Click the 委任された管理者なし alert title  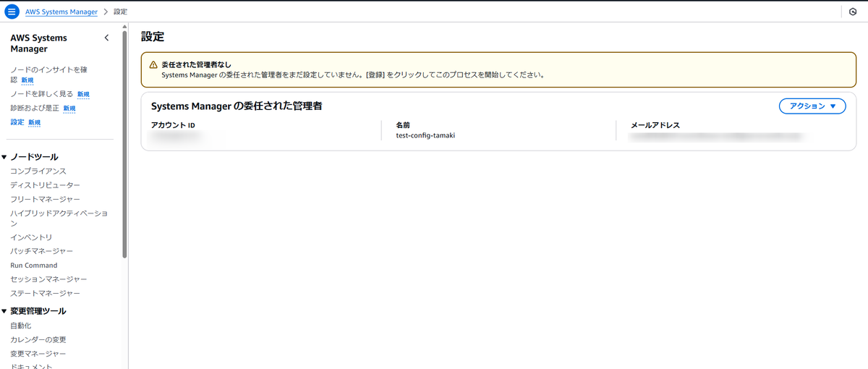196,64
